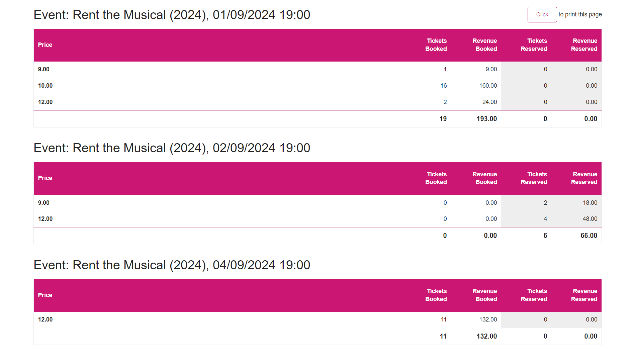The image size is (635, 364).
Task: Click the pink Click button to print
Action: 542,14
